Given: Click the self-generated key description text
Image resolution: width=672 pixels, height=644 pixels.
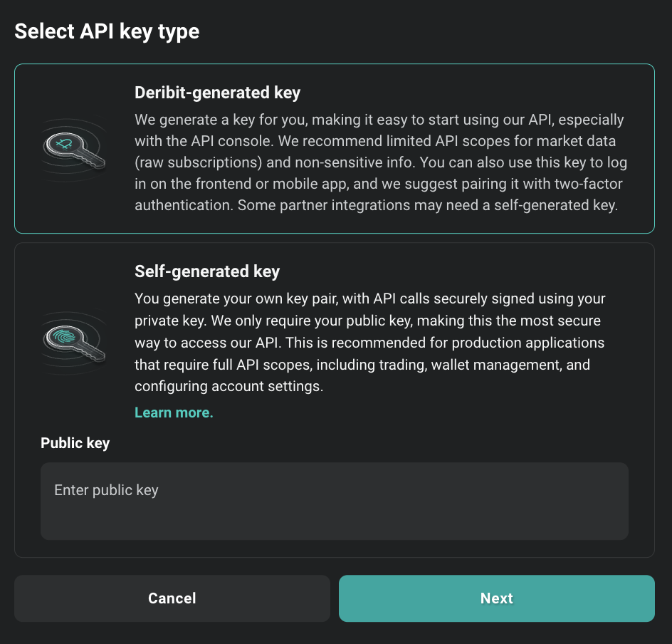Looking at the screenshot, I should pyautogui.click(x=370, y=342).
